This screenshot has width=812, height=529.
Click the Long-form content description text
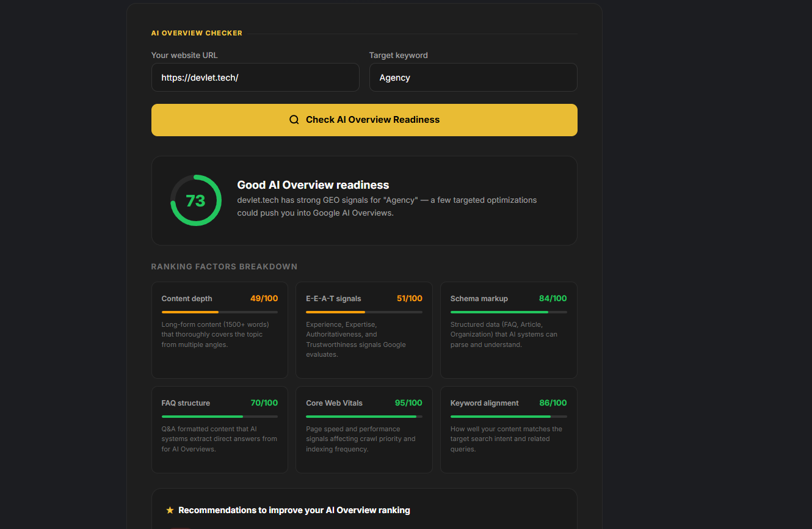tap(216, 334)
